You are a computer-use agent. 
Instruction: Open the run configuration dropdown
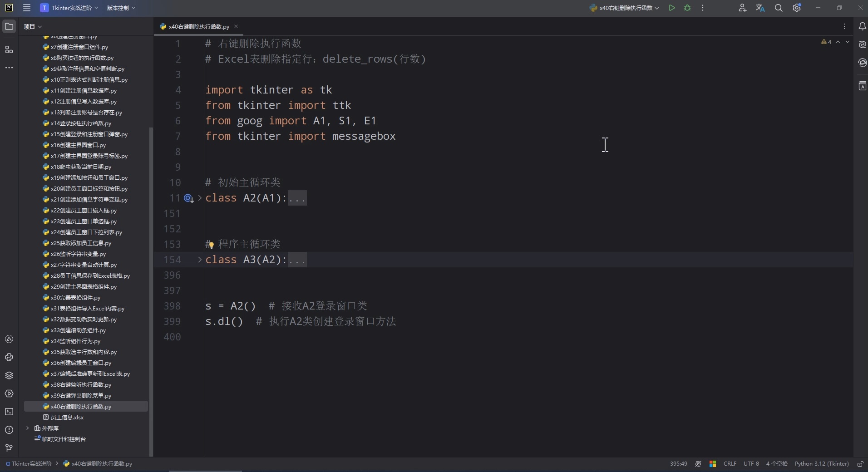pyautogui.click(x=624, y=8)
